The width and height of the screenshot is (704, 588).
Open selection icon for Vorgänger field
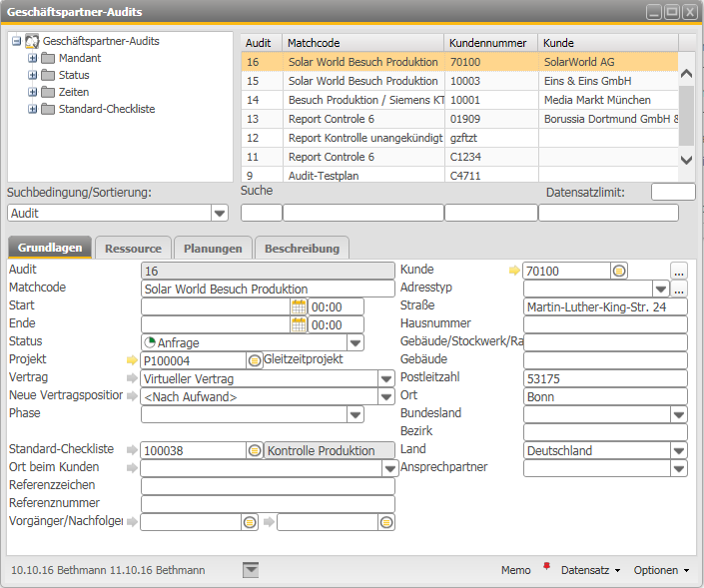point(250,522)
